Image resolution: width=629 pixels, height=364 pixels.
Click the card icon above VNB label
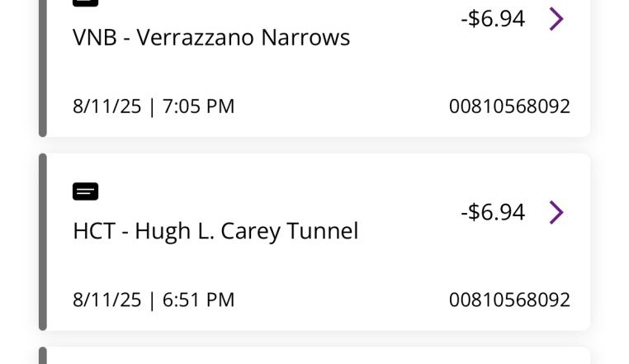85,2
